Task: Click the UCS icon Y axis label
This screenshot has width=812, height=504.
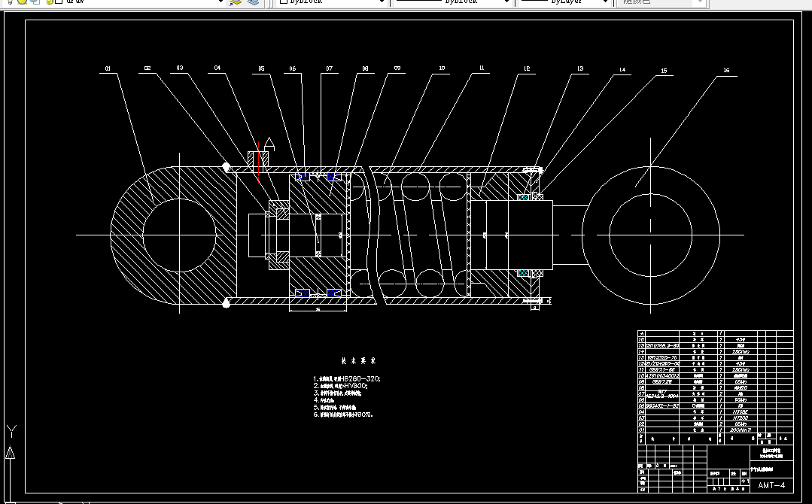Action: pos(11,430)
